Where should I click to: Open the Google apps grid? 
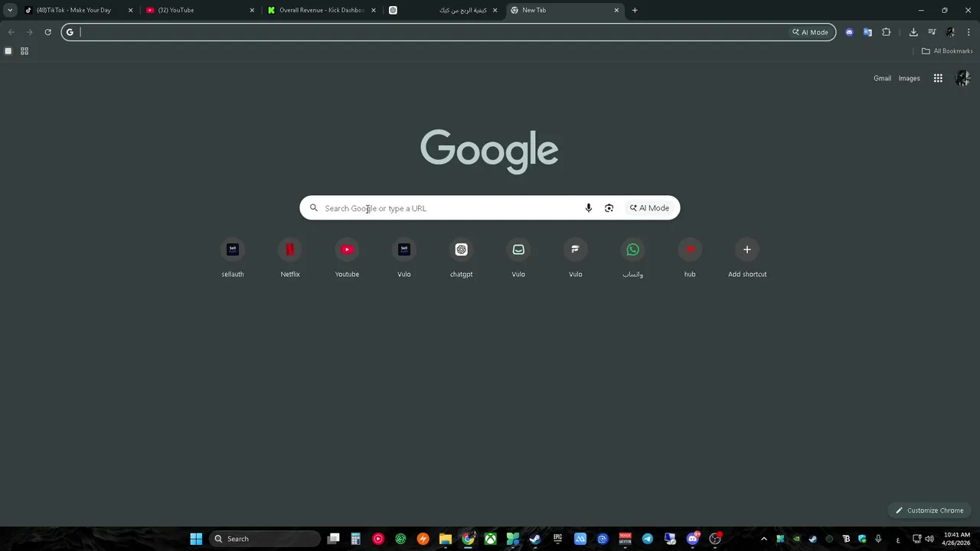pyautogui.click(x=938, y=78)
